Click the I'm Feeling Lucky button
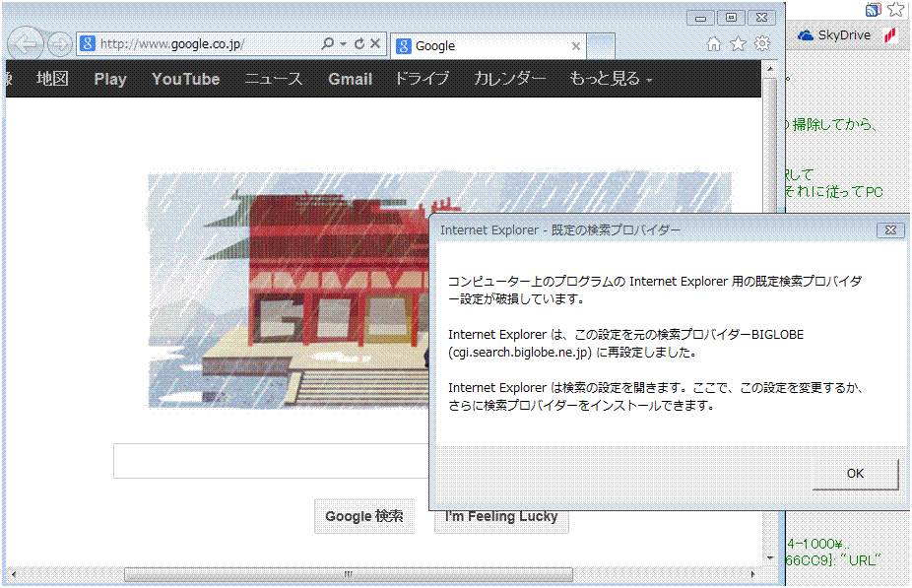The width and height of the screenshot is (912, 588). [x=500, y=521]
